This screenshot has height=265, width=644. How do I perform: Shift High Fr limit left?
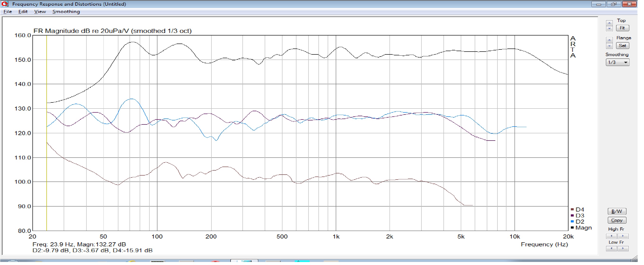612,236
